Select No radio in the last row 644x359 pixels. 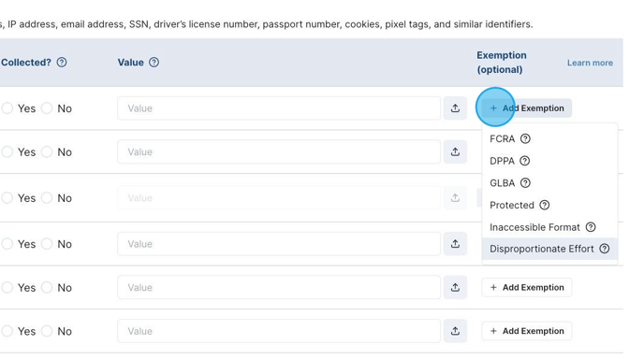(47, 331)
